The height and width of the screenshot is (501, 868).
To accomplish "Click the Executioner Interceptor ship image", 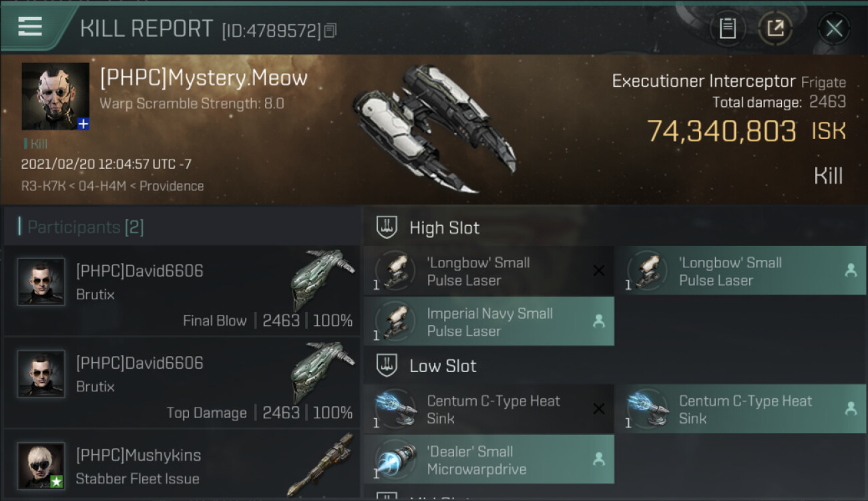I will 434,127.
